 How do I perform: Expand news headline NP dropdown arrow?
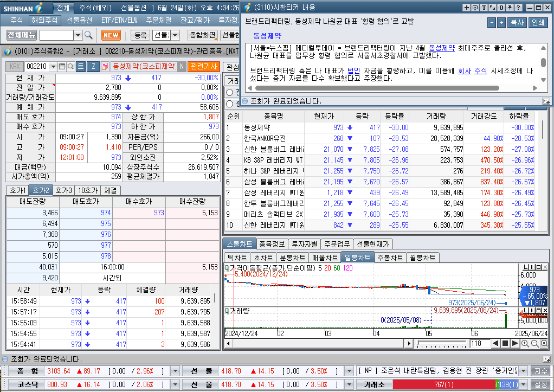tap(524, 371)
